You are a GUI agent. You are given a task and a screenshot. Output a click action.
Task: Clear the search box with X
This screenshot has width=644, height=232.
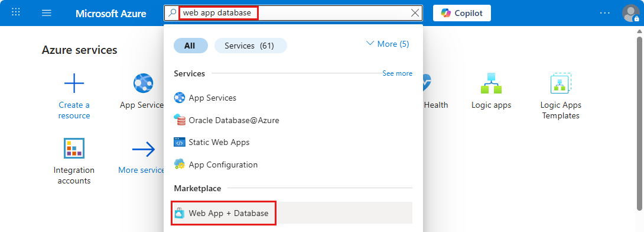point(415,13)
